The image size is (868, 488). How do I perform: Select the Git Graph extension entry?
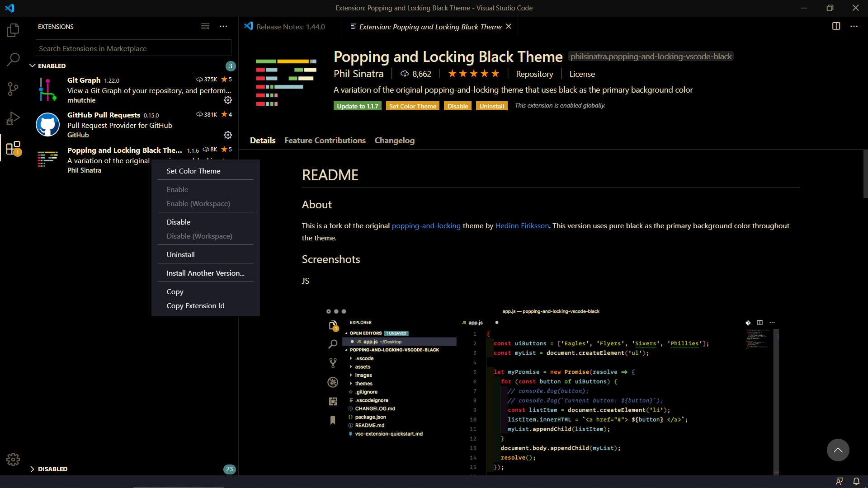[x=134, y=90]
